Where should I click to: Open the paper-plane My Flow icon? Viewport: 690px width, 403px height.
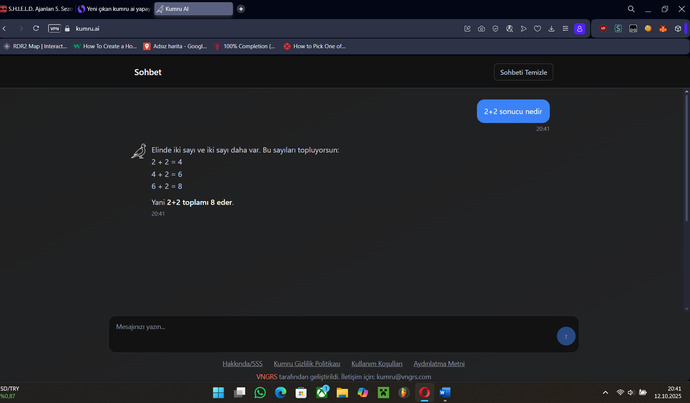click(x=523, y=29)
